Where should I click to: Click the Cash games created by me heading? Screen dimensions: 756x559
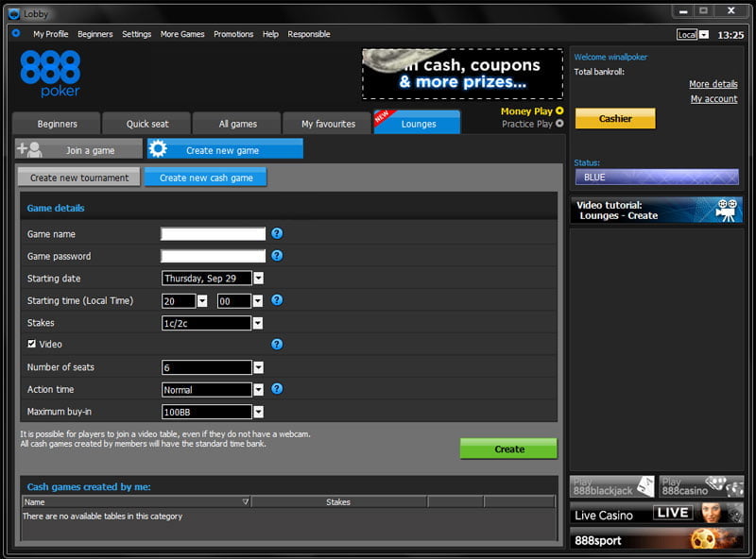pos(89,486)
